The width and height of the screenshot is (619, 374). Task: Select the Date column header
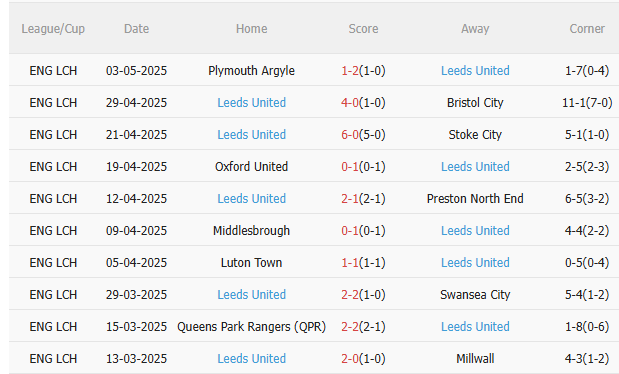[136, 29]
